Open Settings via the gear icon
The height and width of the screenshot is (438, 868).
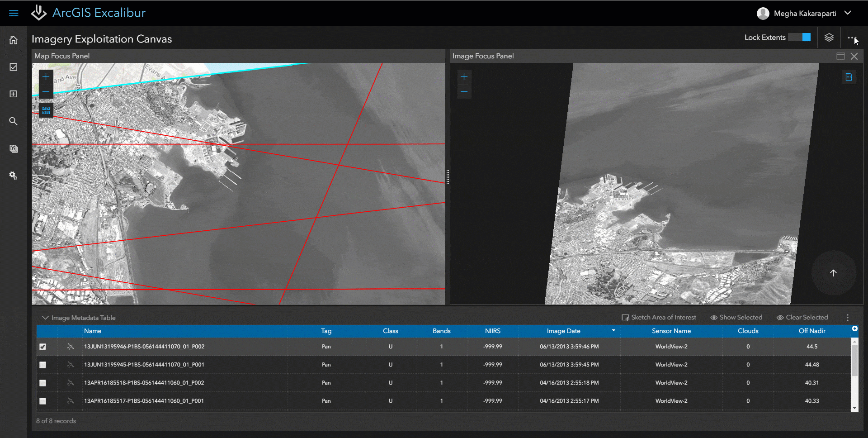tap(14, 176)
